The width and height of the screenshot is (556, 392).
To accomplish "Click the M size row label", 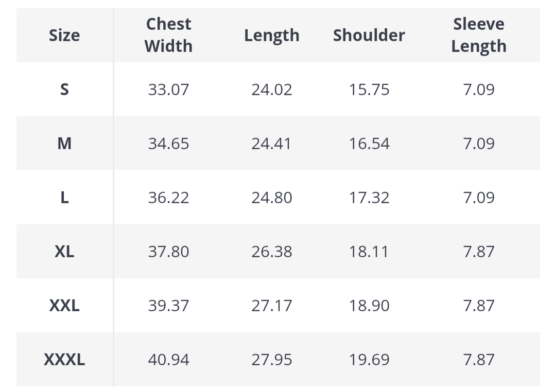I will [64, 144].
